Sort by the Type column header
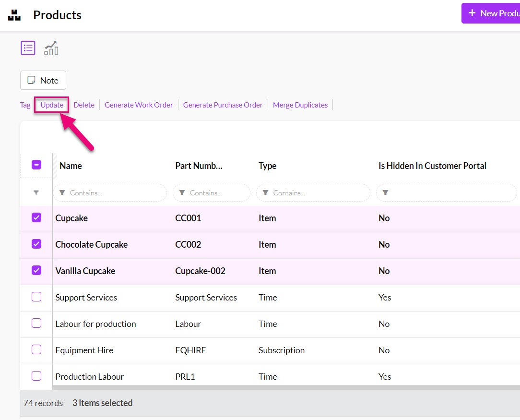Screen dimensions: 520x420 coord(267,166)
